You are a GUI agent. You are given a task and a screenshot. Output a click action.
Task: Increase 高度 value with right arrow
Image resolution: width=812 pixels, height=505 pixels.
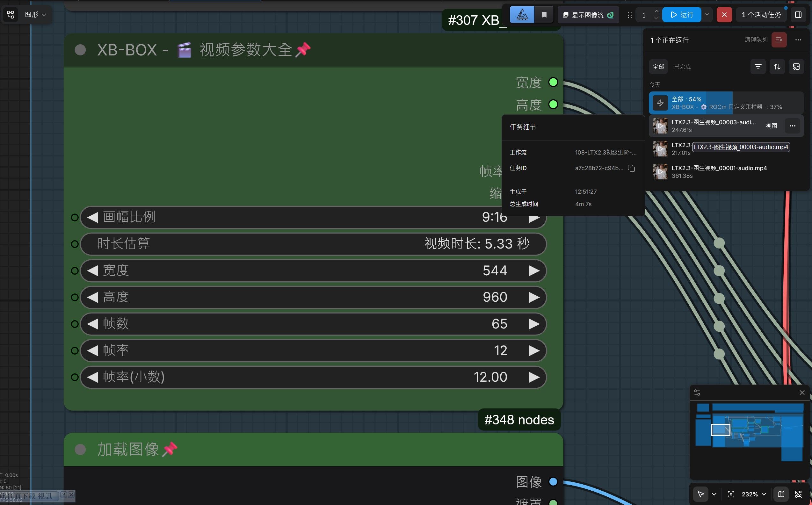tap(534, 297)
